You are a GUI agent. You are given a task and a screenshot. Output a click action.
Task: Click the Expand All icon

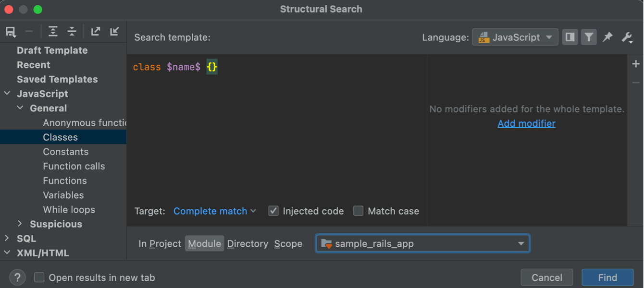point(53,32)
